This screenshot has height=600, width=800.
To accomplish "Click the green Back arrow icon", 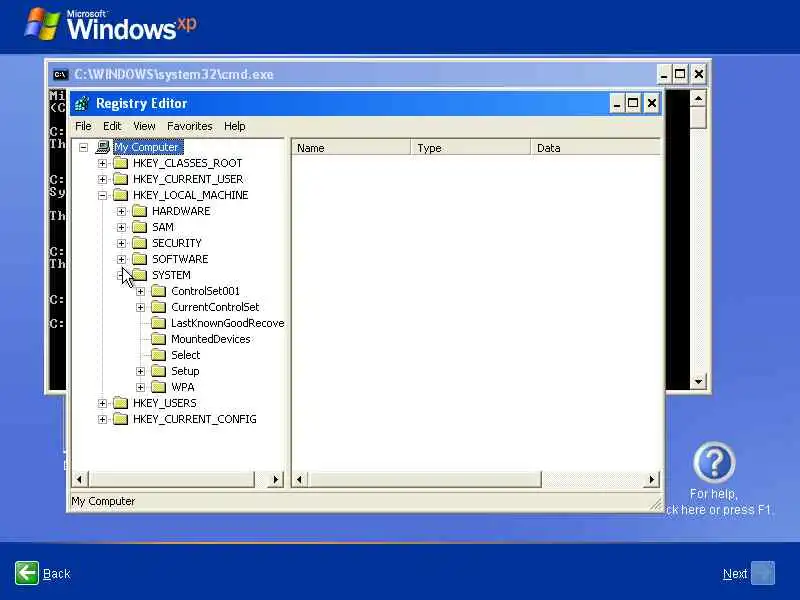I will point(27,573).
